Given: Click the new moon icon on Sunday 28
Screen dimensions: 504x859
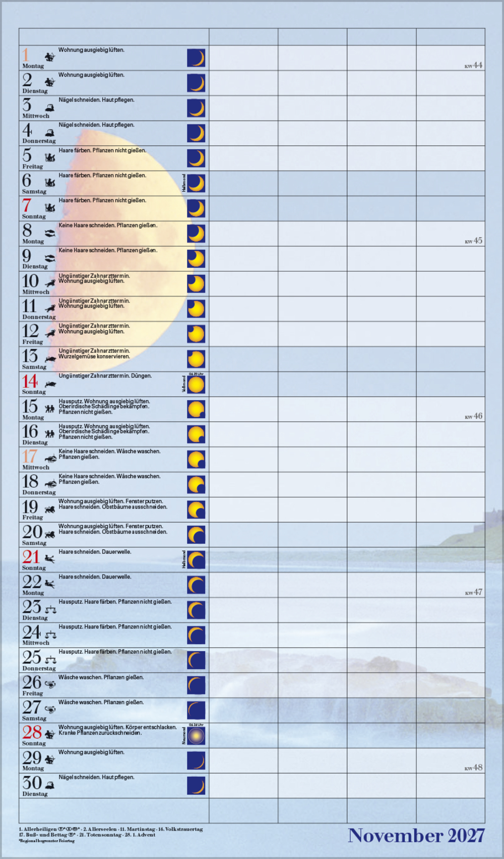Looking at the screenshot, I should pyautogui.click(x=196, y=736).
